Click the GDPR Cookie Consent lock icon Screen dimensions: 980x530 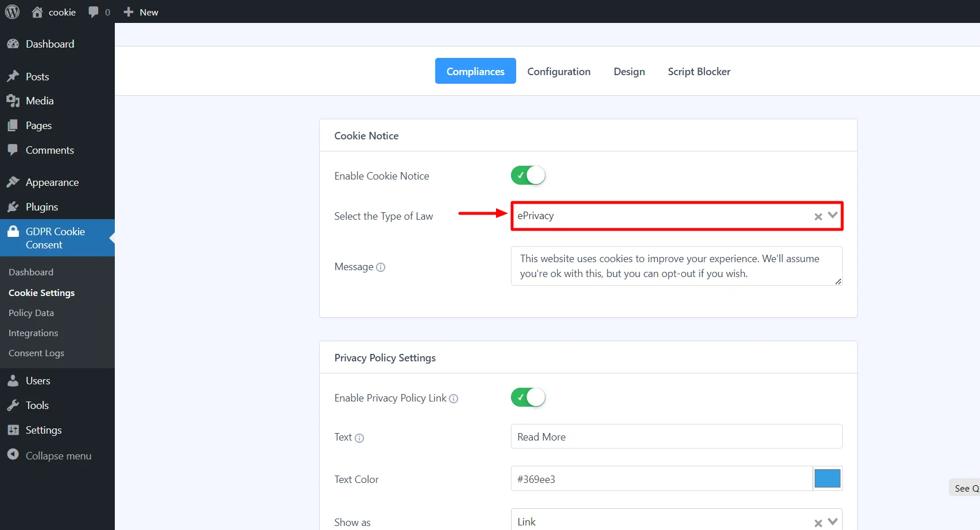[x=13, y=231]
